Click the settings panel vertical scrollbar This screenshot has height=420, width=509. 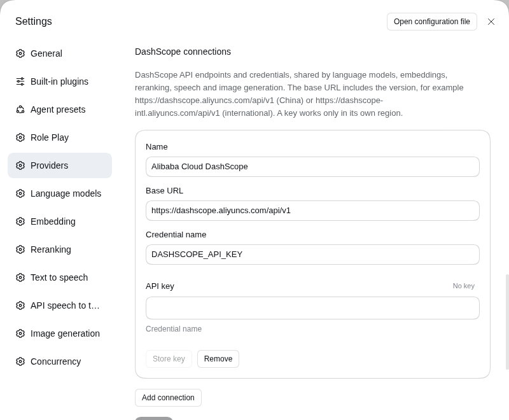pyautogui.click(x=507, y=322)
